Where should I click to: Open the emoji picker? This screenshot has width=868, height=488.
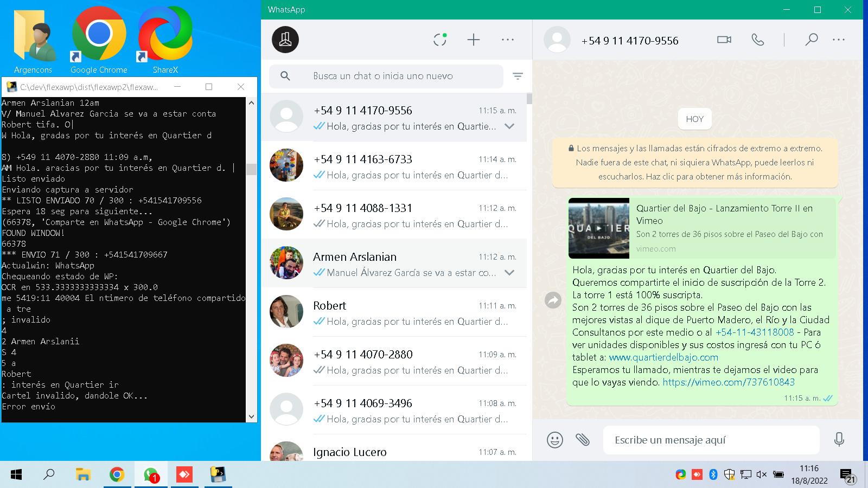tap(555, 440)
